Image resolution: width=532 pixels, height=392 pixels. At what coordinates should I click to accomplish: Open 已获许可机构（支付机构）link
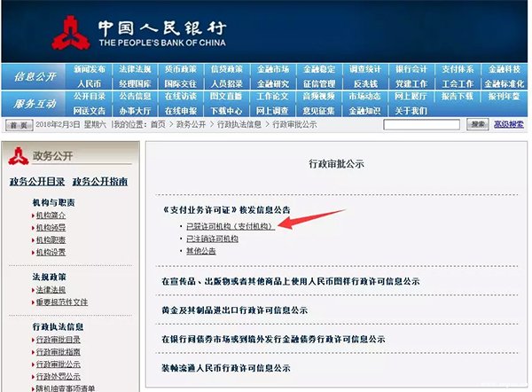point(231,226)
